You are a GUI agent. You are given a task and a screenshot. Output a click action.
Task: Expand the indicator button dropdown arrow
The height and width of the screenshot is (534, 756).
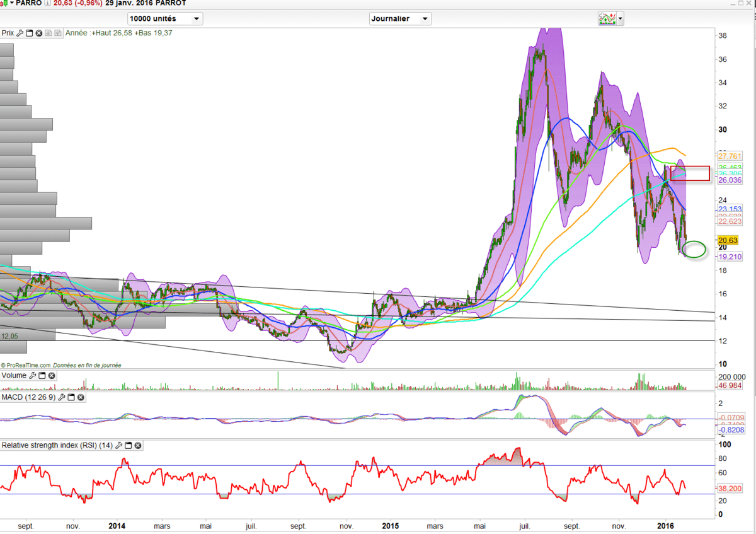[x=621, y=19]
